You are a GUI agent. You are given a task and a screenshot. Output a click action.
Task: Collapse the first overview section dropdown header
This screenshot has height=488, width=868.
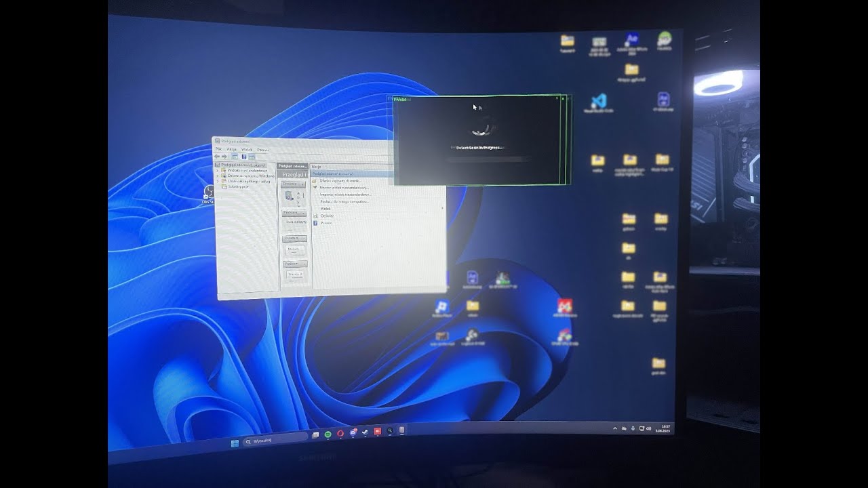(293, 184)
